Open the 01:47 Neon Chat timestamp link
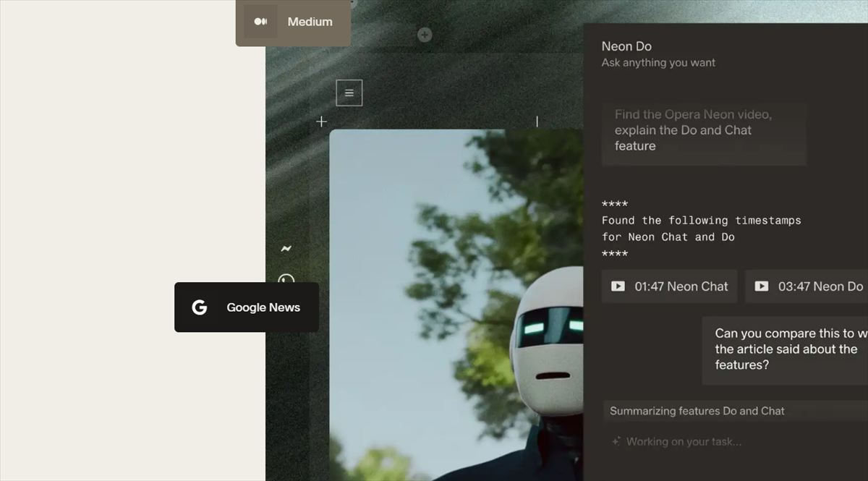The width and height of the screenshot is (868, 481). 669,286
